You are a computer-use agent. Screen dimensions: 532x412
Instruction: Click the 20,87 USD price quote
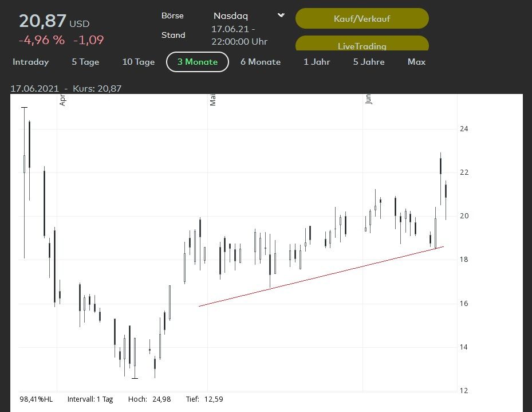click(54, 21)
